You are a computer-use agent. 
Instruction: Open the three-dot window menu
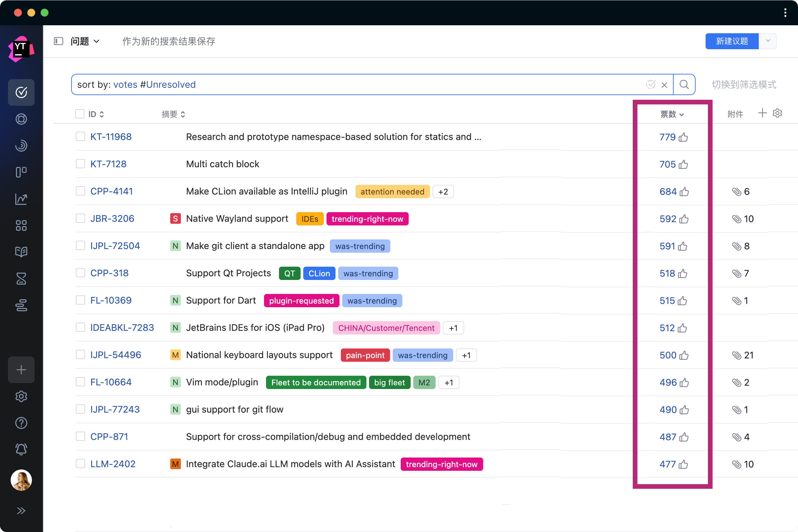point(785,13)
